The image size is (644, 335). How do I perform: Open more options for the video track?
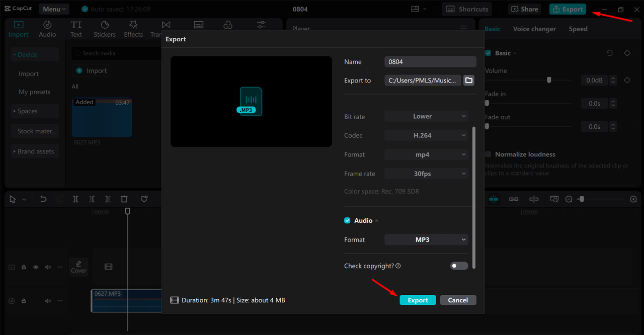(60, 267)
